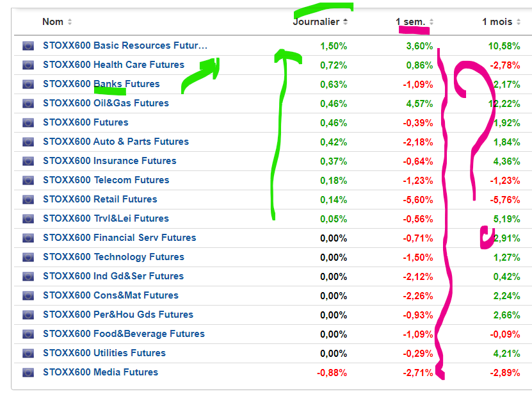Sort by 1 mois column arrows
This screenshot has height=394, width=532.
[519, 22]
